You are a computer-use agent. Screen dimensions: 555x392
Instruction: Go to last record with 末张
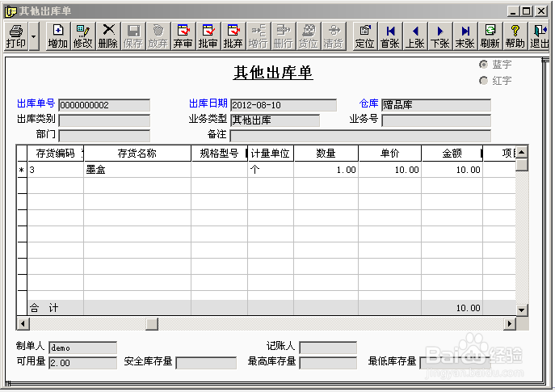(x=465, y=36)
